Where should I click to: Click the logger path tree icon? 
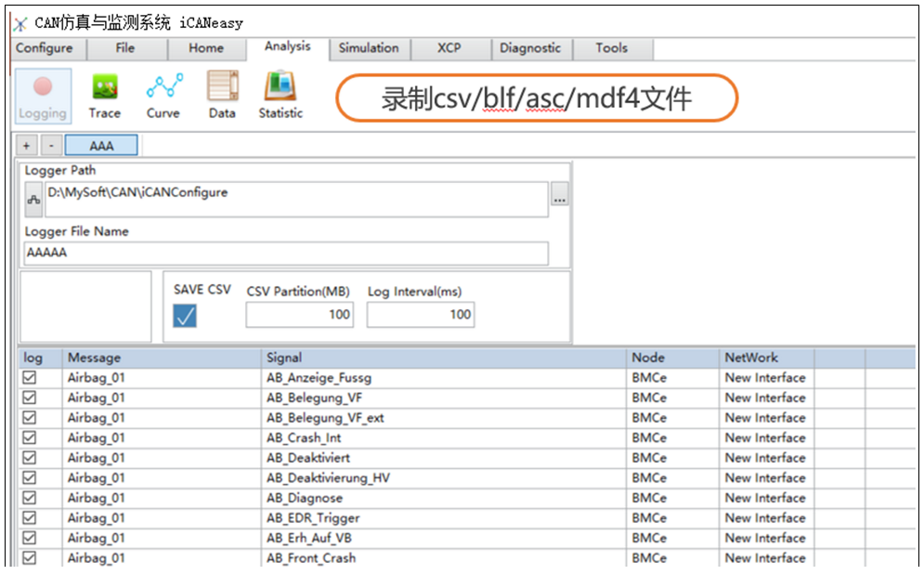33,199
